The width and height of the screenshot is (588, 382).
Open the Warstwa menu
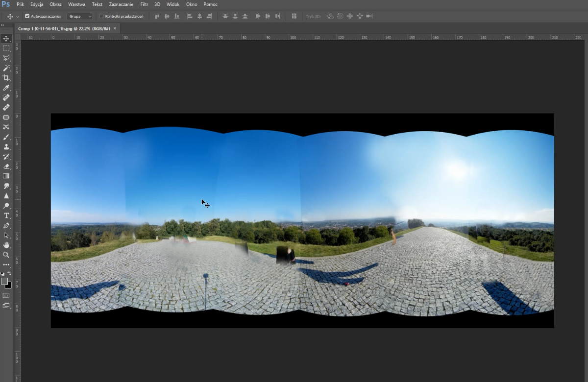(x=76, y=4)
